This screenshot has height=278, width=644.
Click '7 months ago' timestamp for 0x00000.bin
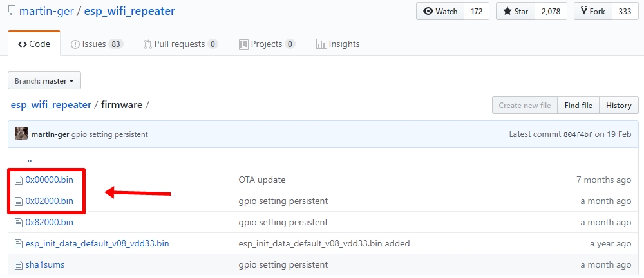pos(604,180)
